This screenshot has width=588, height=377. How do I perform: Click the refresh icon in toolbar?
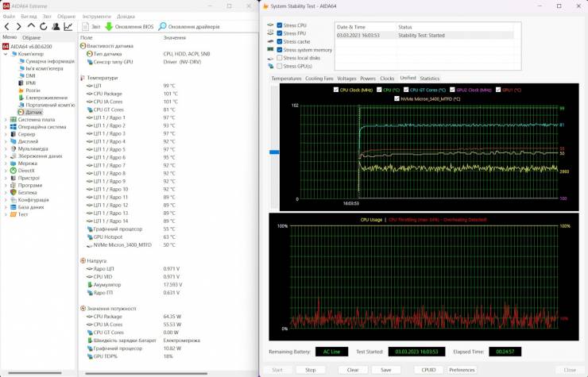(x=44, y=26)
